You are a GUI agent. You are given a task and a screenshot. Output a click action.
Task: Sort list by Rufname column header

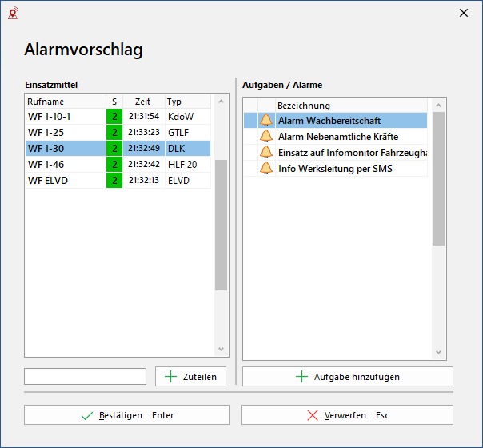pos(65,102)
